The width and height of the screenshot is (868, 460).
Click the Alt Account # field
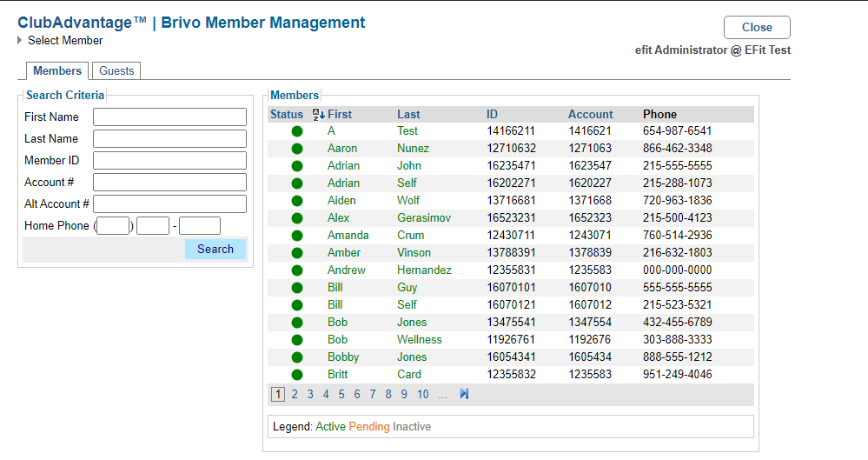pyautogui.click(x=169, y=203)
